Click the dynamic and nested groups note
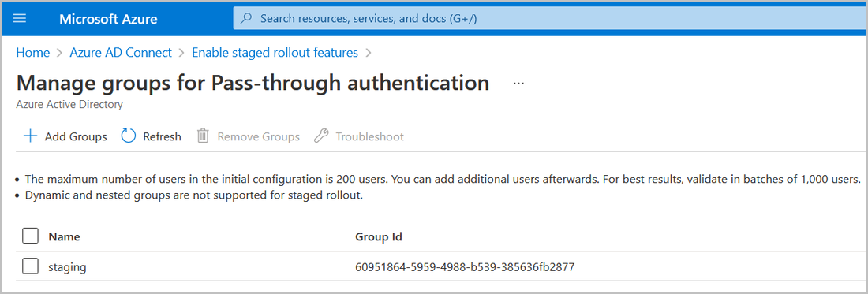 194,195
